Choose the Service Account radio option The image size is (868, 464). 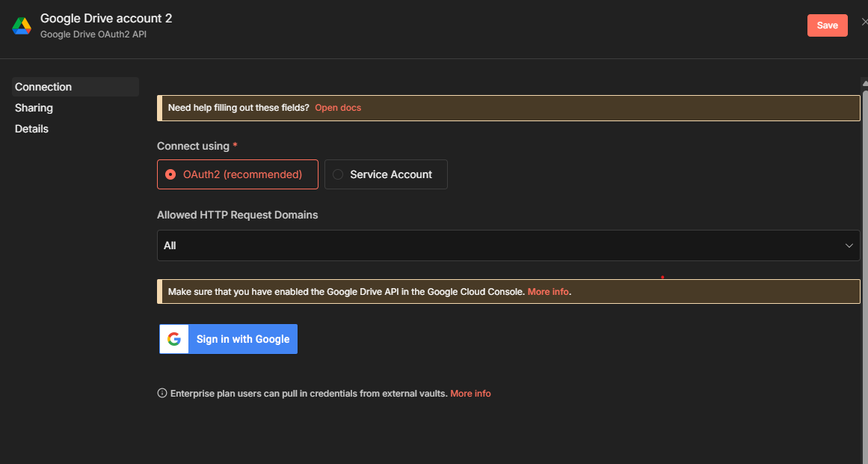click(x=338, y=174)
